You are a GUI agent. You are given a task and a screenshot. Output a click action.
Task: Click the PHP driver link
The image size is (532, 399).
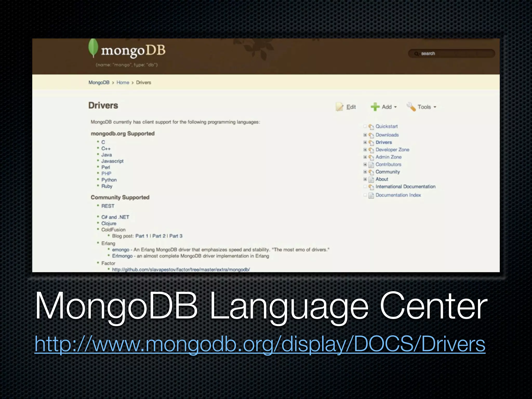pos(106,174)
